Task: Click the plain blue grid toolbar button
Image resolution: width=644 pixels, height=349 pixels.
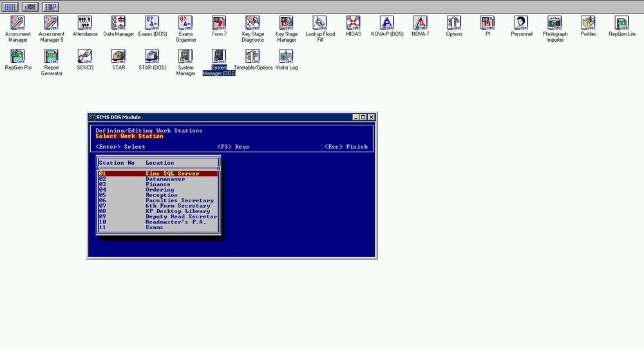Action: (x=10, y=6)
